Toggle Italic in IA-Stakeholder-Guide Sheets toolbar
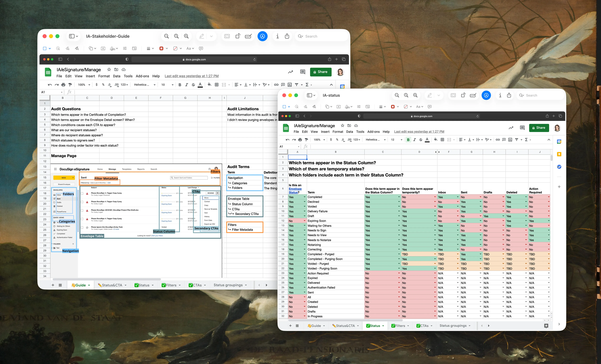This screenshot has width=601, height=364. pos(187,85)
